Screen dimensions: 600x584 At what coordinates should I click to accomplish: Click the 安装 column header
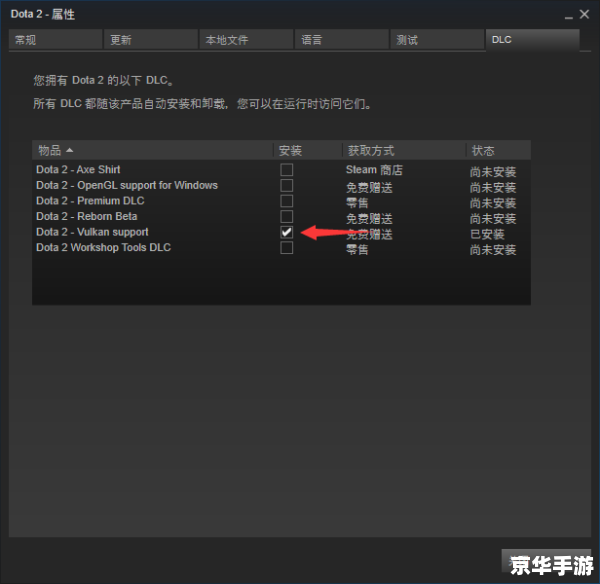(308, 150)
